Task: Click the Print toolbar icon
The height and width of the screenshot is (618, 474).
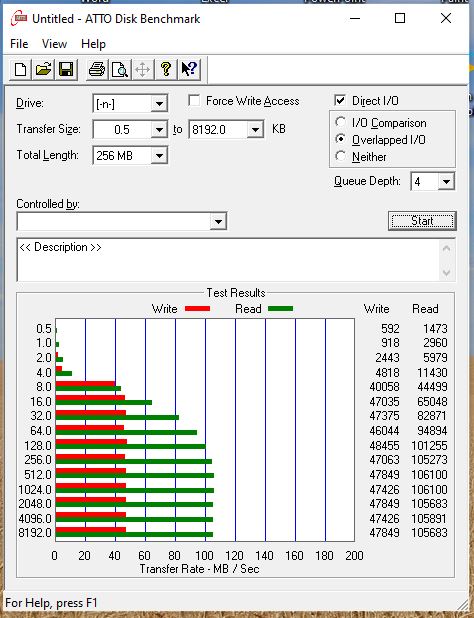Action: coord(97,70)
